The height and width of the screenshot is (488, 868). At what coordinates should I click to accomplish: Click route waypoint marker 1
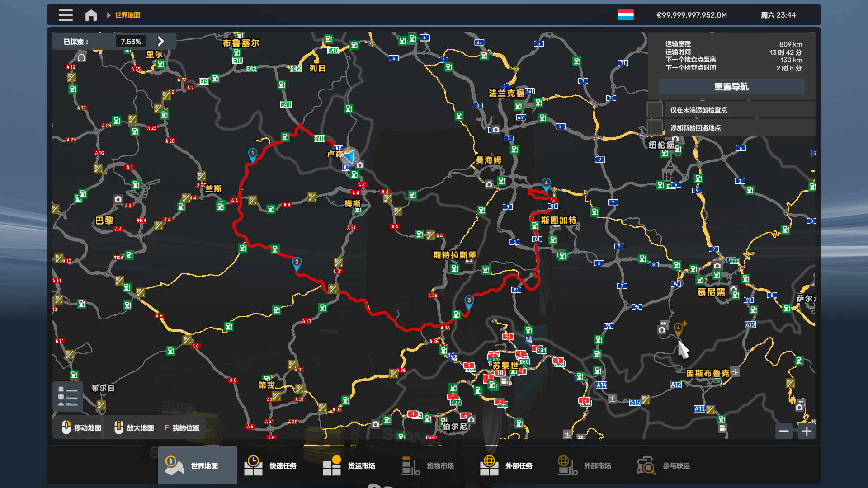(253, 154)
